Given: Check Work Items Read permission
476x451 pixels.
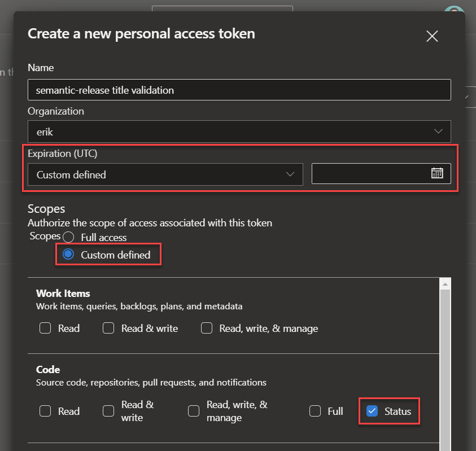Looking at the screenshot, I should 45,328.
